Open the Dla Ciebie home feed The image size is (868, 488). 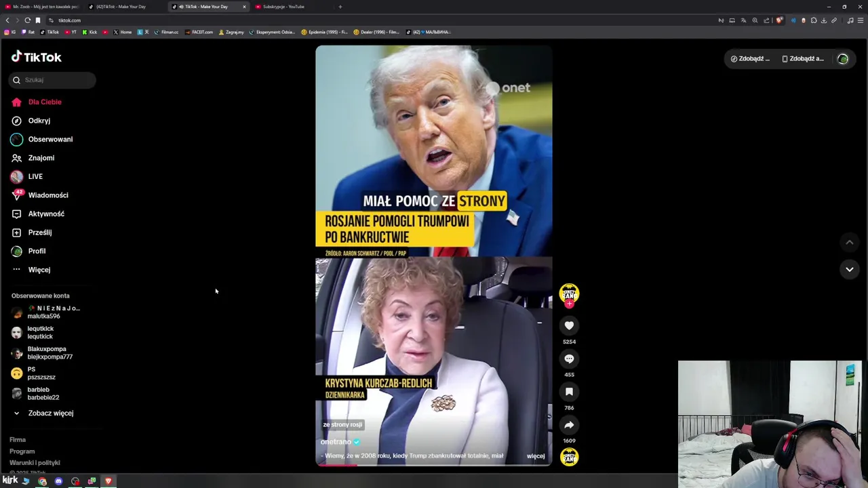[37, 102]
